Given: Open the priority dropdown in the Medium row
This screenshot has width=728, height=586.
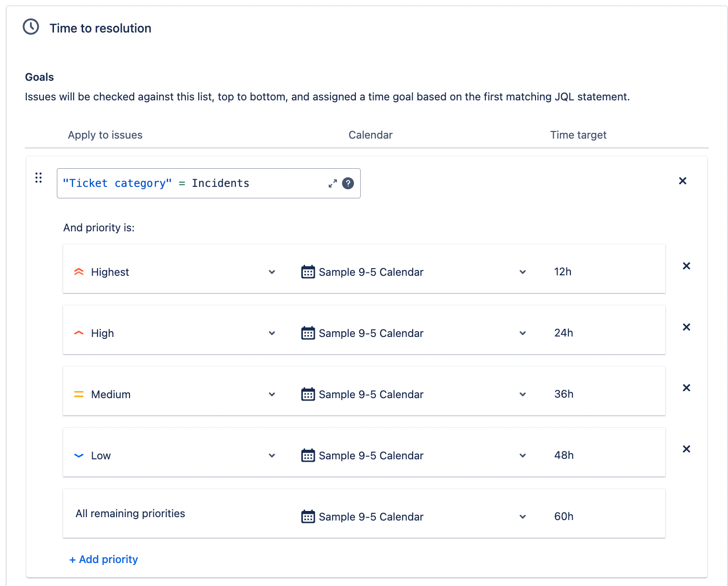Looking at the screenshot, I should pyautogui.click(x=272, y=394).
